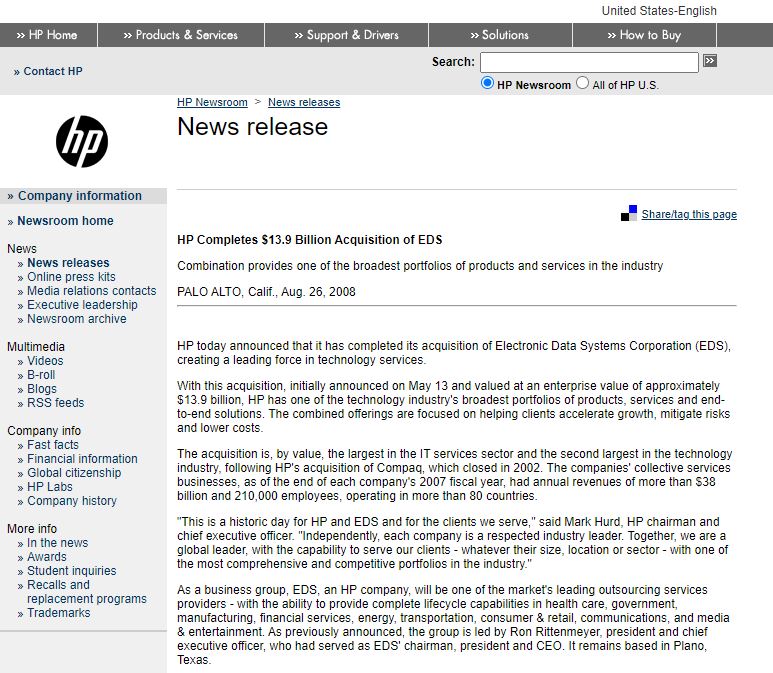Viewport: 773px width, 673px height.
Task: Click the HP logo
Action: (82, 142)
